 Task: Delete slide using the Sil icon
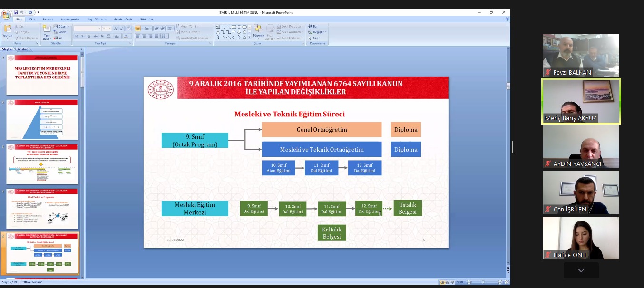tap(58, 38)
